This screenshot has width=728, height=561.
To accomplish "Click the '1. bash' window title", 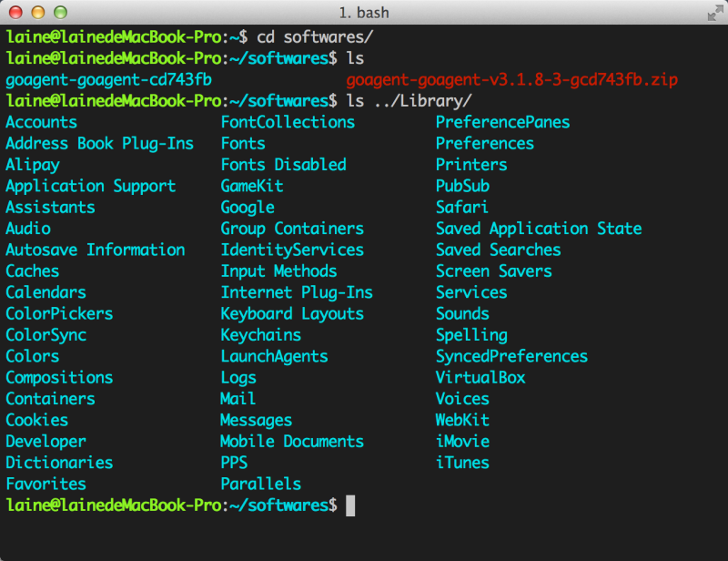I will tap(364, 13).
